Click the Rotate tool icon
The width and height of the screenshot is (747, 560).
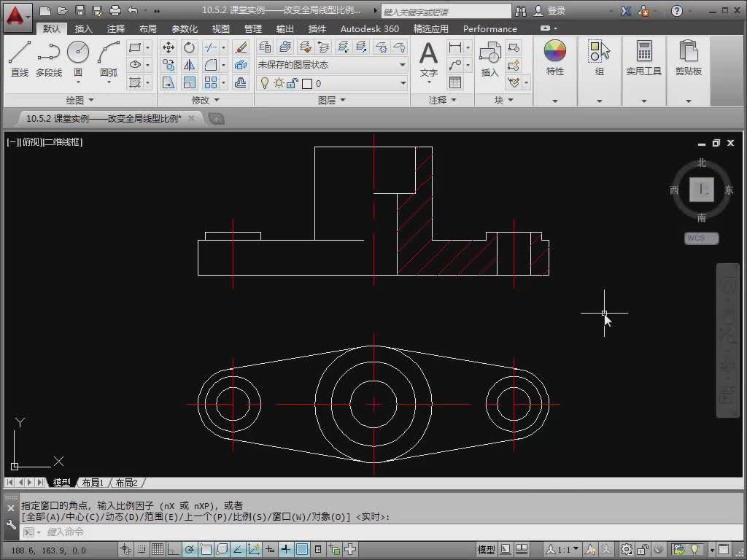coord(189,47)
